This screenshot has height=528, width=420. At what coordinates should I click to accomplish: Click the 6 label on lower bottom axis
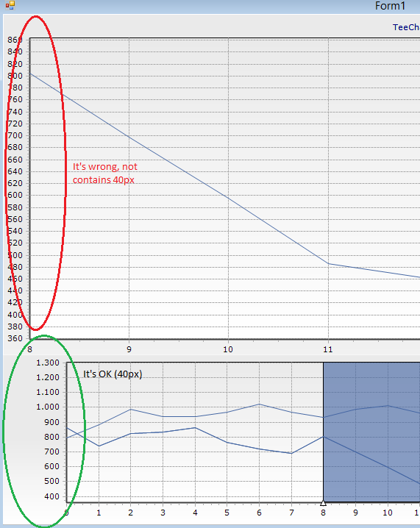259,513
